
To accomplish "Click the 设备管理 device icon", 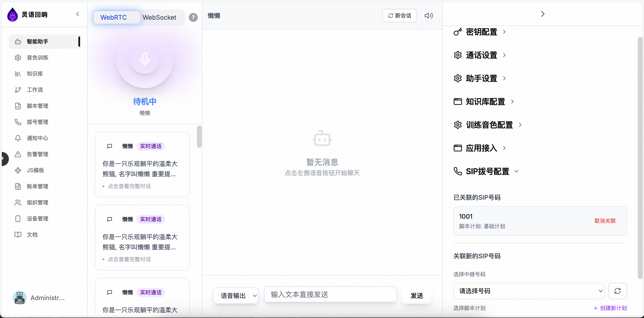I will pos(18,218).
